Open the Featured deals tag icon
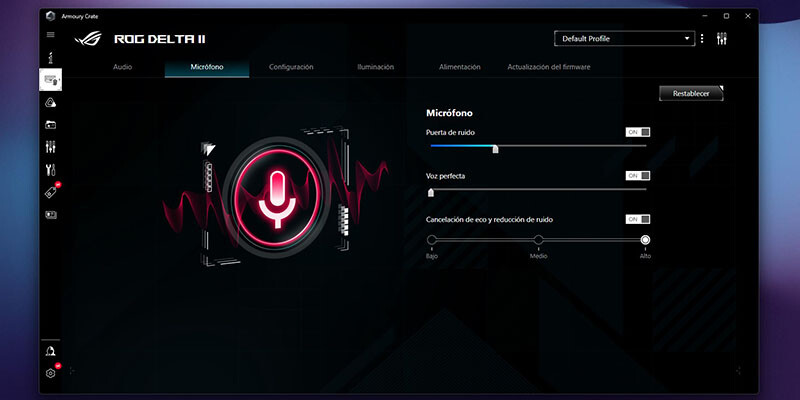 pos(51,192)
